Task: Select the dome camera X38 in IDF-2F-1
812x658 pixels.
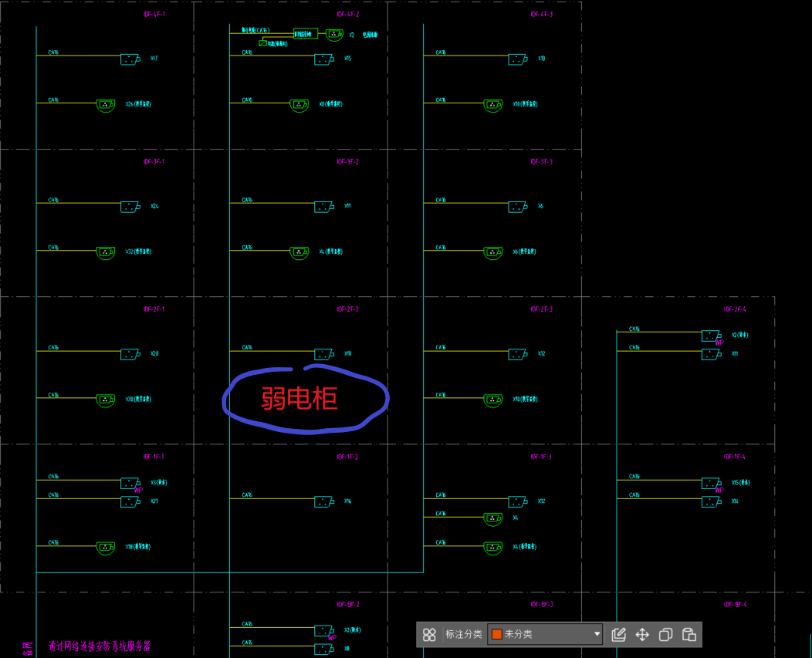Action: point(106,400)
